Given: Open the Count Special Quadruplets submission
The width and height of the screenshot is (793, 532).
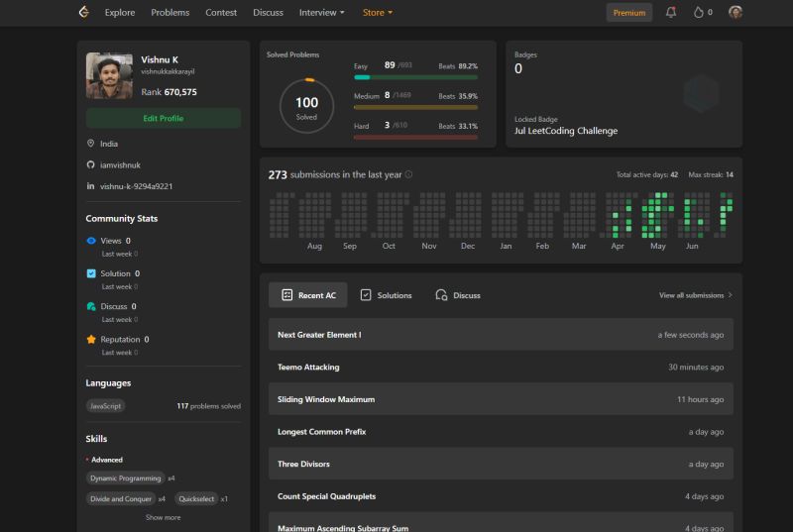Looking at the screenshot, I should click(x=501, y=496).
